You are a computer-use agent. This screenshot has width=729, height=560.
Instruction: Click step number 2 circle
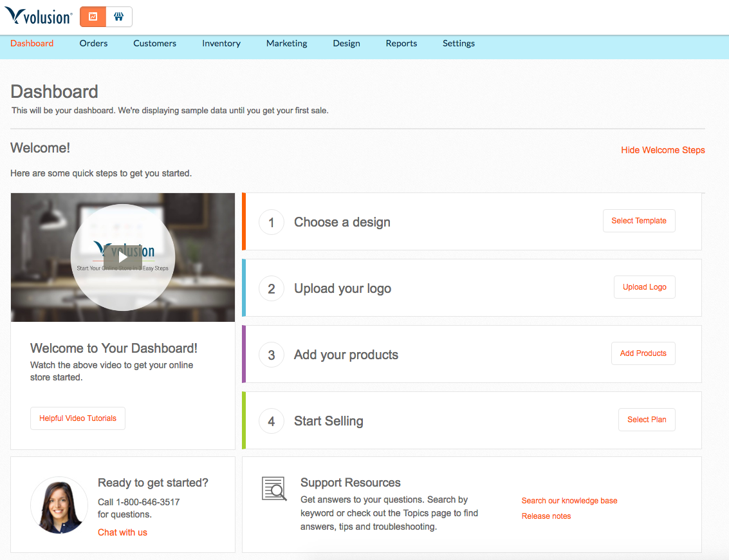(272, 288)
